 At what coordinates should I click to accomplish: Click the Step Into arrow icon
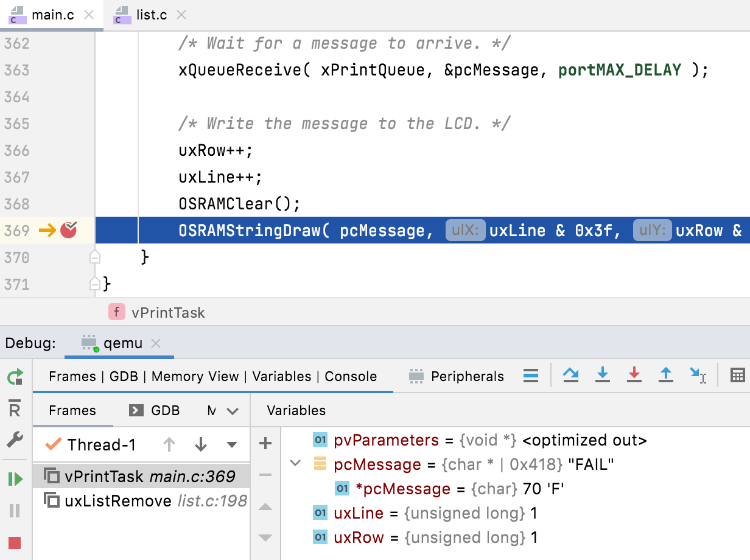[602, 375]
